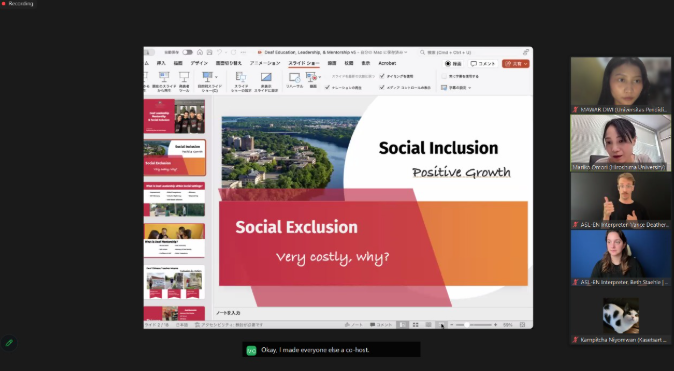This screenshot has width=674, height=371.
Task: Click the zoom out minus button
Action: (x=452, y=325)
